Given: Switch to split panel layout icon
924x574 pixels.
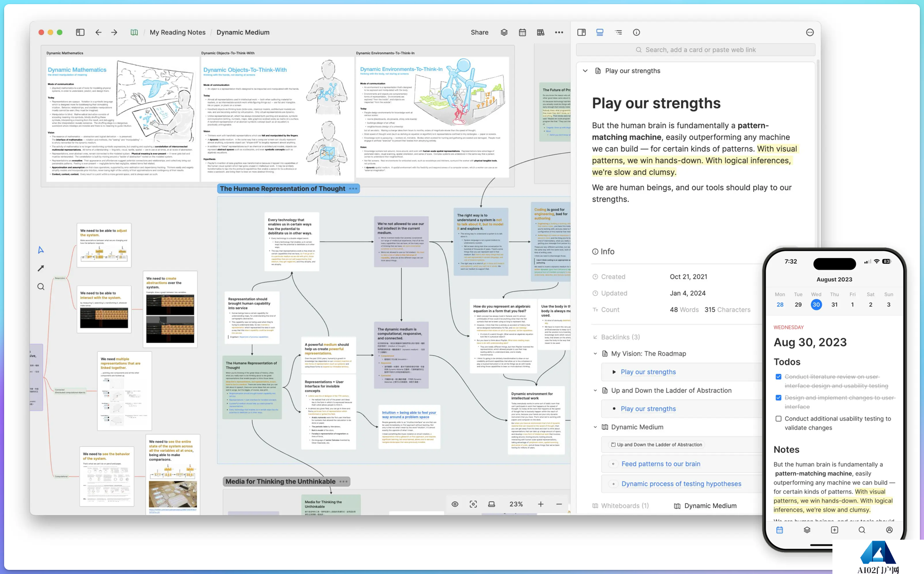Looking at the screenshot, I should pyautogui.click(x=582, y=32).
